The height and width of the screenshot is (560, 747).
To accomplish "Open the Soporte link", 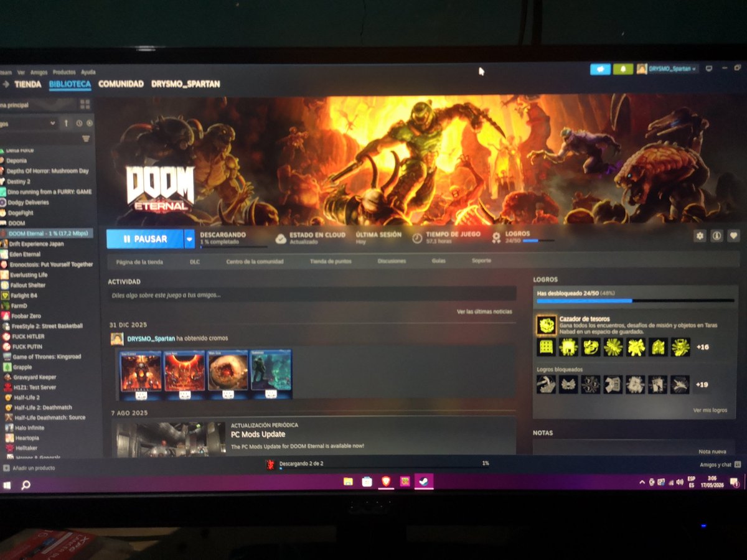I will click(x=481, y=261).
